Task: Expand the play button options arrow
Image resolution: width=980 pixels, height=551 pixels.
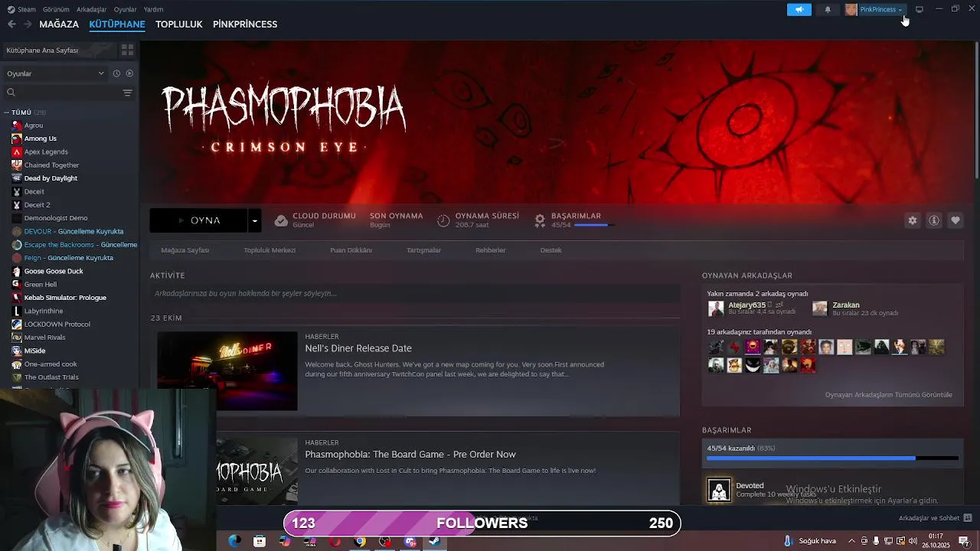Action: pyautogui.click(x=254, y=220)
